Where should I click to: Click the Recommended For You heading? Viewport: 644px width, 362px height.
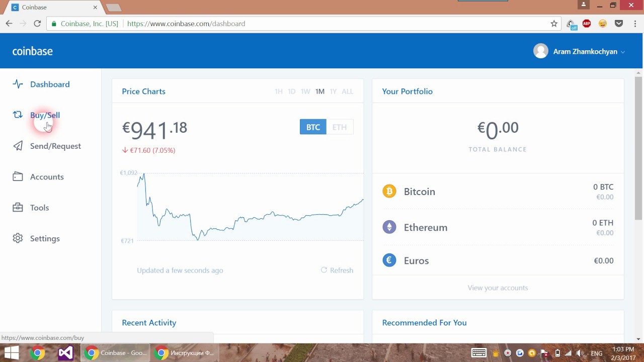click(x=425, y=323)
